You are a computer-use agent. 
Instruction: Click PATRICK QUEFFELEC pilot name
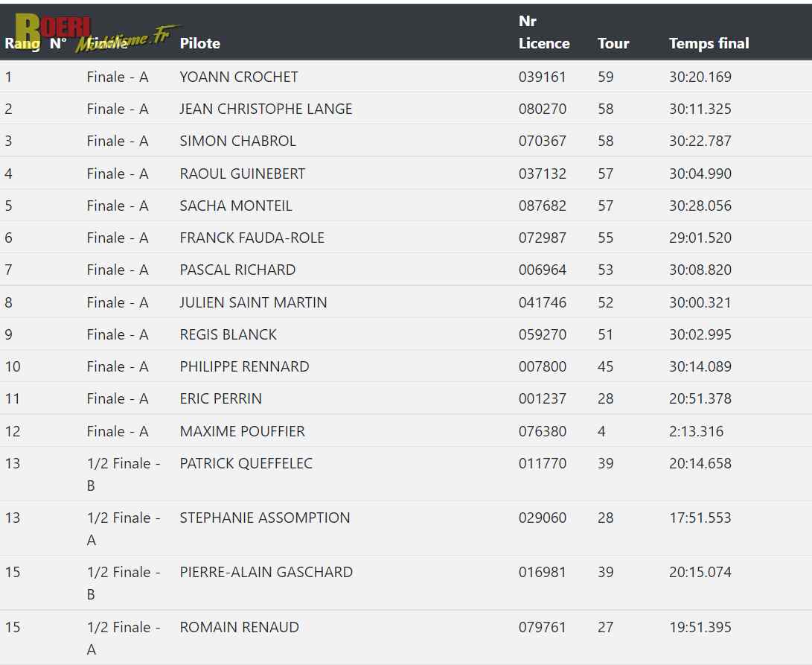[246, 463]
